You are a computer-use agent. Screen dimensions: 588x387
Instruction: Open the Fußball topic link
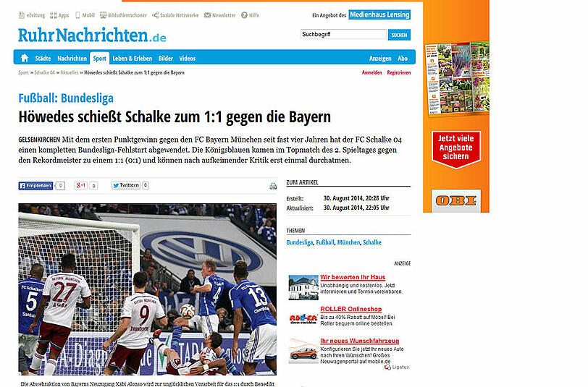[324, 242]
